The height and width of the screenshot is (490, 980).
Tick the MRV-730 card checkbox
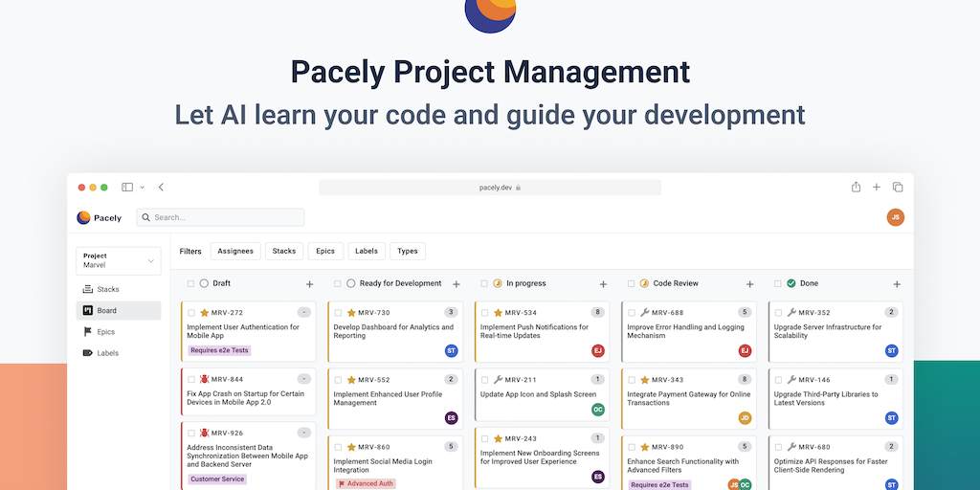338,312
